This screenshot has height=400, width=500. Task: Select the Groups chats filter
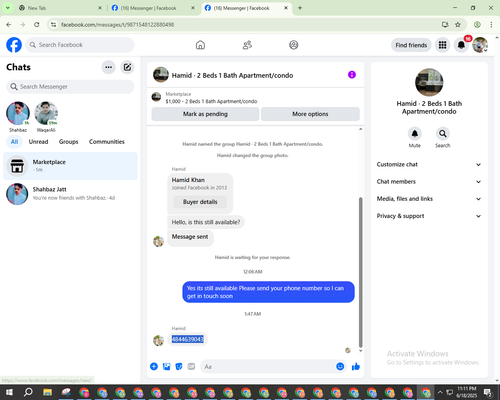(68, 142)
